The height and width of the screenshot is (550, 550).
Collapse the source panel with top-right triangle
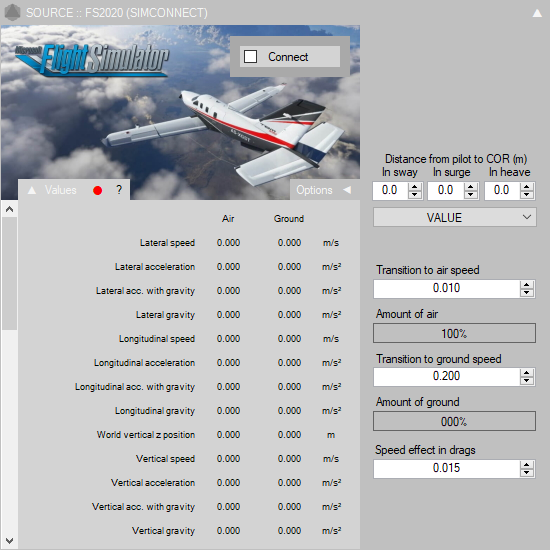point(537,13)
